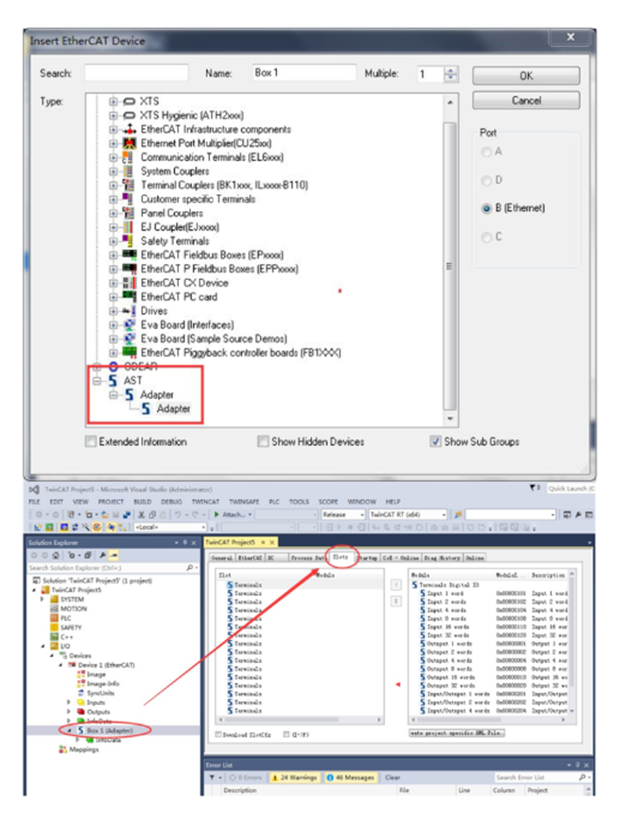Click the Terminal Couplers icon
This screenshot has width=644, height=825.
(x=129, y=185)
